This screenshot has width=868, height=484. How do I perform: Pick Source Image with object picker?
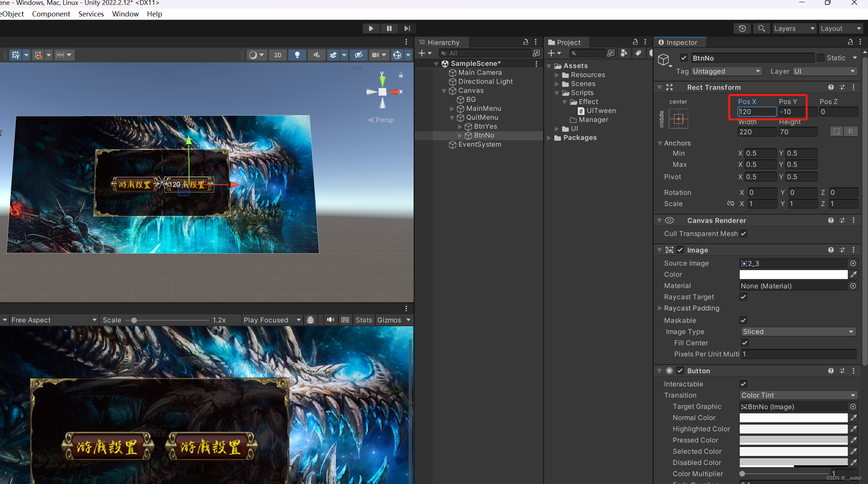tap(853, 263)
